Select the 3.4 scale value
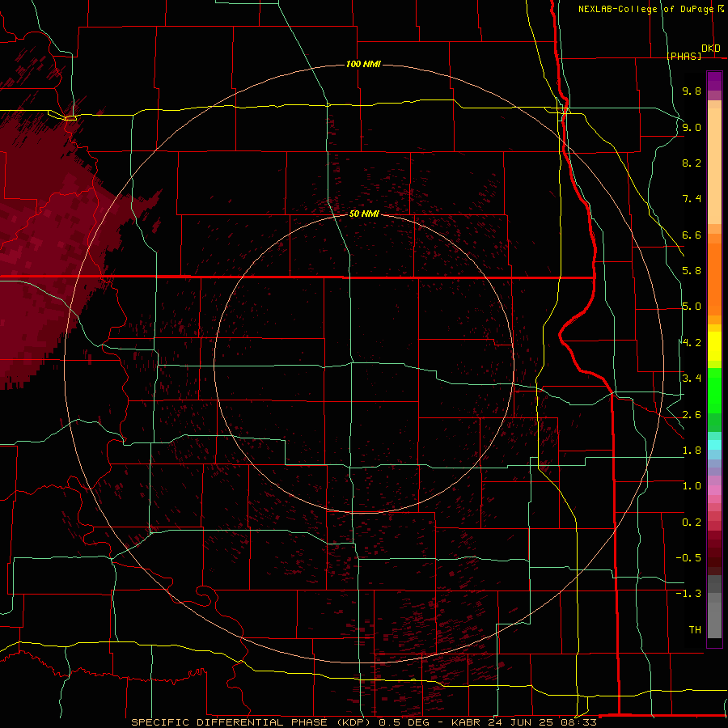Screen dimensions: 728x728 (x=692, y=379)
